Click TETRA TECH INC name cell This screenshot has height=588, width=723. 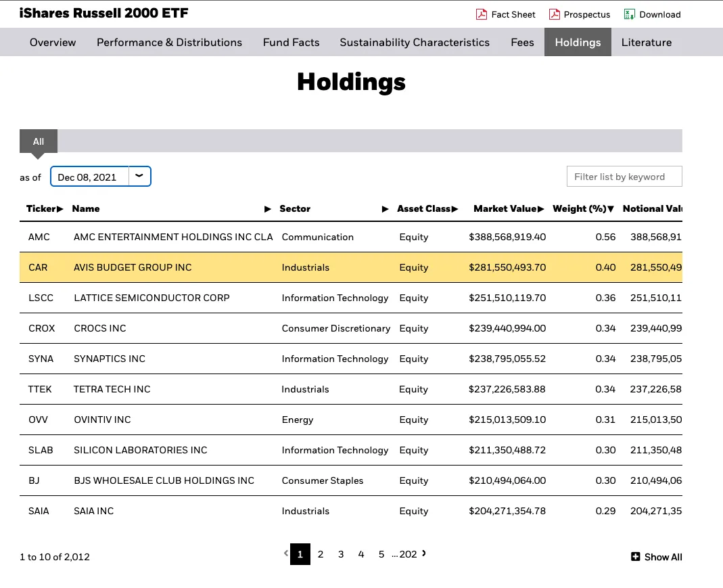point(112,389)
